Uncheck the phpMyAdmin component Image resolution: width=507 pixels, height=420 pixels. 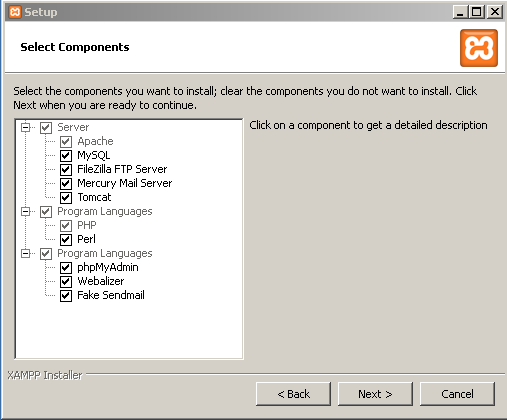tap(66, 268)
